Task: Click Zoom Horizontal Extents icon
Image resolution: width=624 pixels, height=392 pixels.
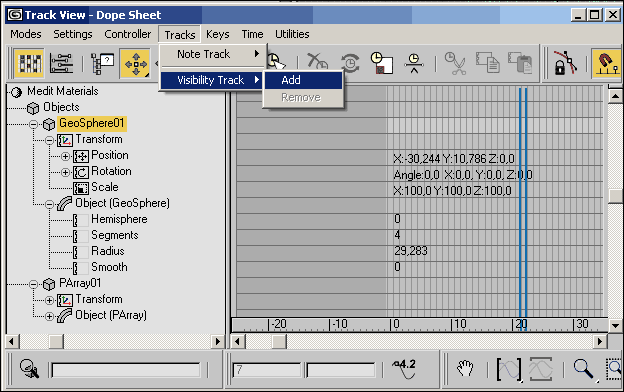Action: (509, 369)
